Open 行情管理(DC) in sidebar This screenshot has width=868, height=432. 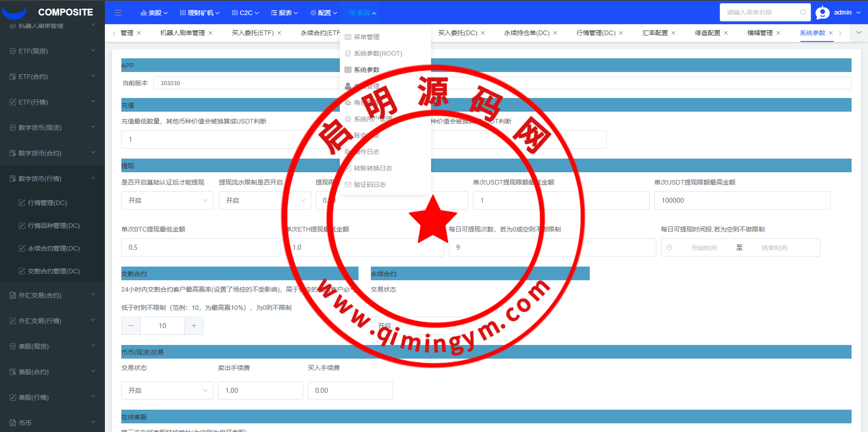pos(53,203)
